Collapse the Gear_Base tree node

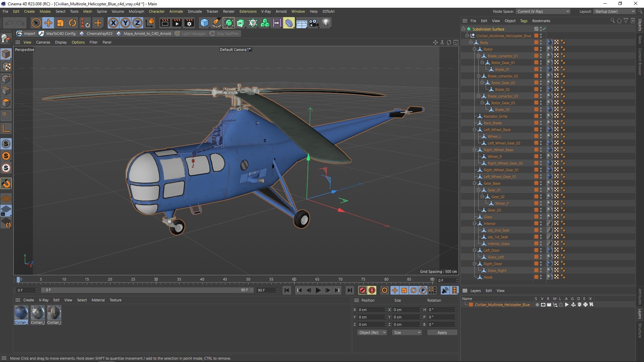[475, 183]
